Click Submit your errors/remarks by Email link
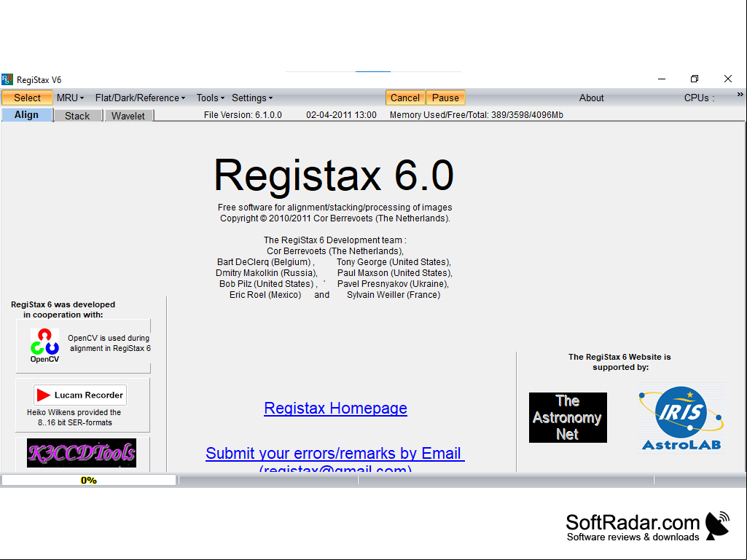Image resolution: width=747 pixels, height=560 pixels. [x=335, y=453]
